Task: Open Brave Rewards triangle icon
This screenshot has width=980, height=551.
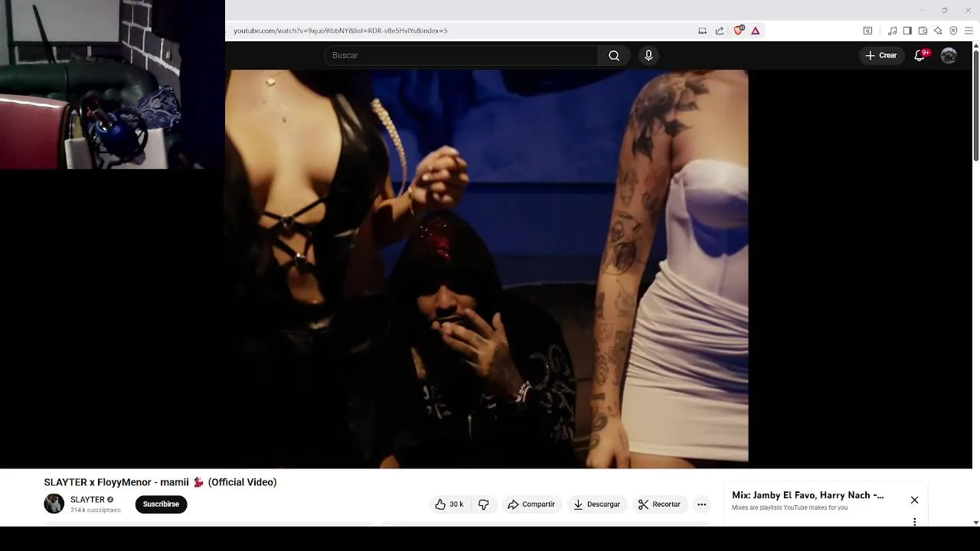Action: (x=755, y=31)
